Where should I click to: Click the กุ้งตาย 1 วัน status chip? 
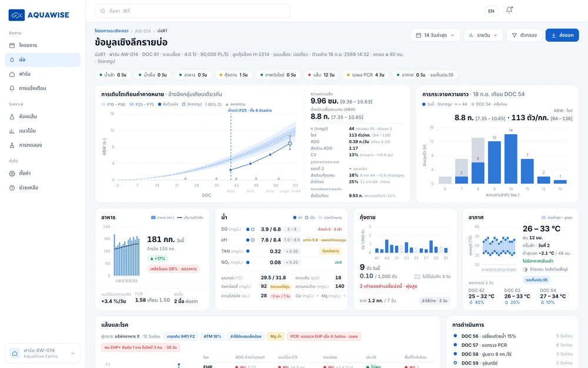[233, 75]
